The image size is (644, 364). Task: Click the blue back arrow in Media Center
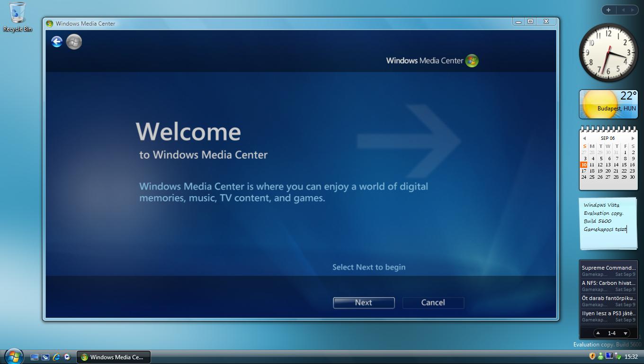57,42
